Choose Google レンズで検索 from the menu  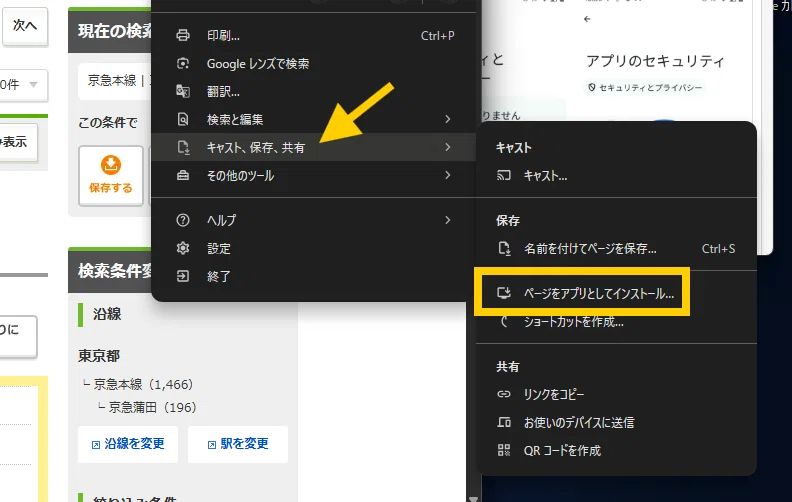[x=314, y=64]
